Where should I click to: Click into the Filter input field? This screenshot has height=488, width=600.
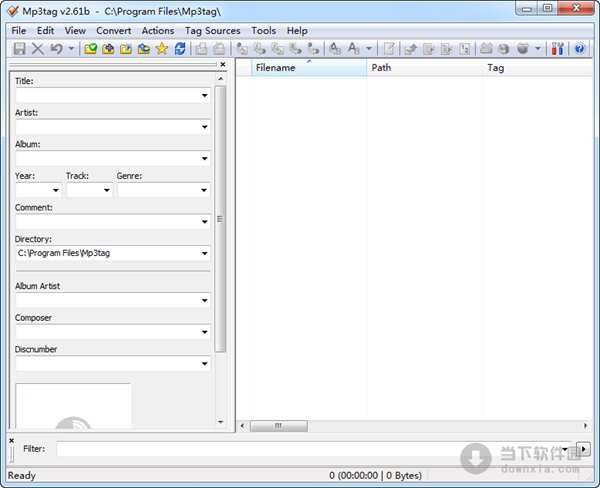(314, 449)
